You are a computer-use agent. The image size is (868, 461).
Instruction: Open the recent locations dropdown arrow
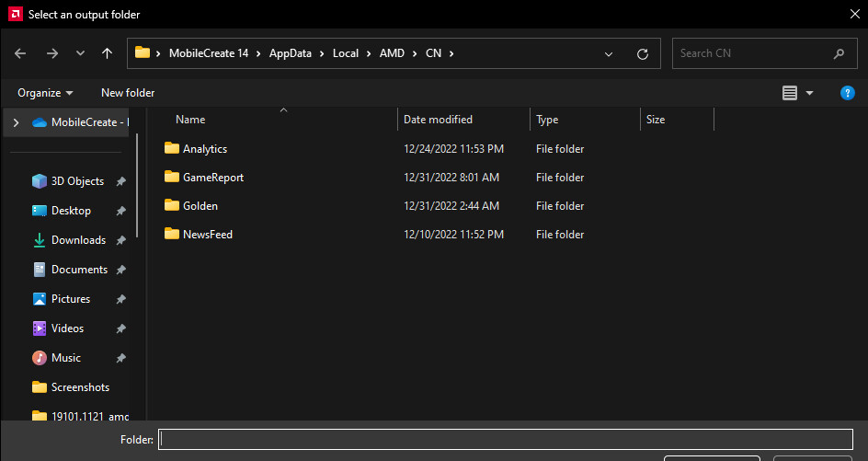pos(79,53)
